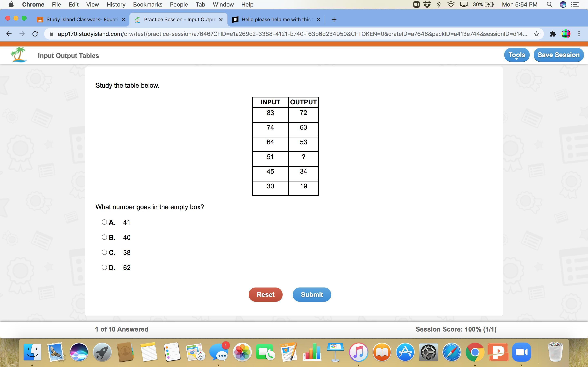Select answer B, 40
The width and height of the screenshot is (588, 367).
(104, 237)
